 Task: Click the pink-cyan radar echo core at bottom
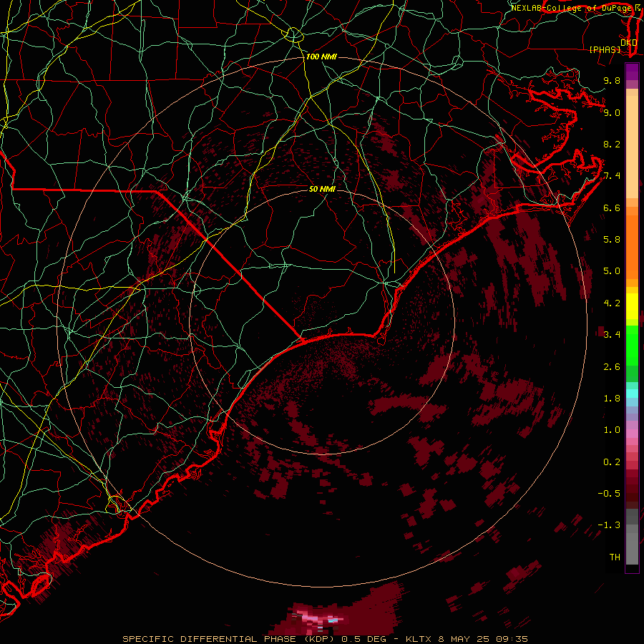coord(320,618)
